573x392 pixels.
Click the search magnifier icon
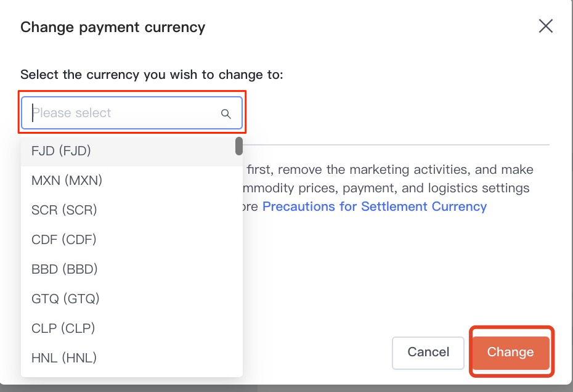click(226, 113)
